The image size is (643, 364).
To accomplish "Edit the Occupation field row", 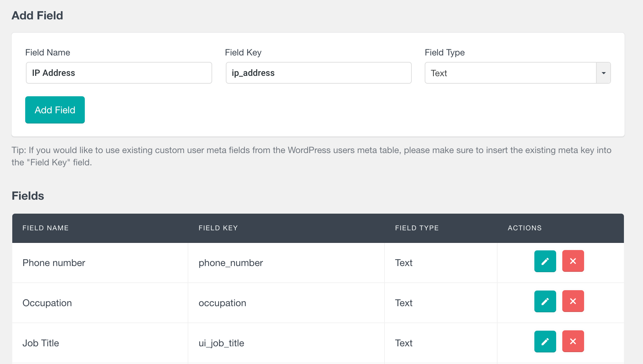I will pyautogui.click(x=545, y=301).
